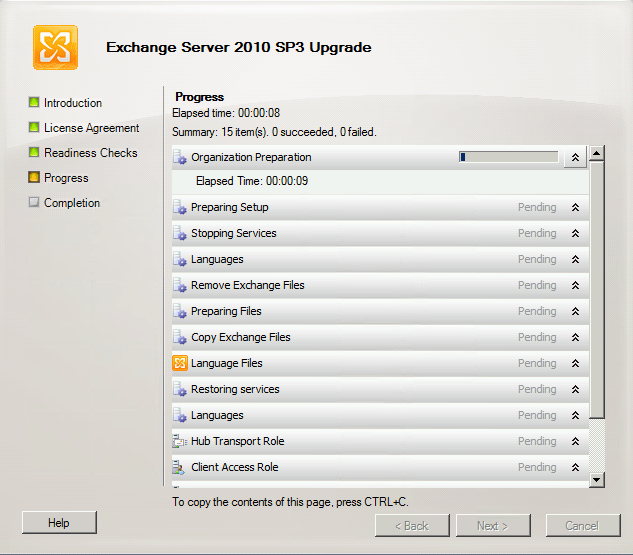Expand the Restoring services row chevron
The height and width of the screenshot is (555, 633).
click(x=575, y=390)
